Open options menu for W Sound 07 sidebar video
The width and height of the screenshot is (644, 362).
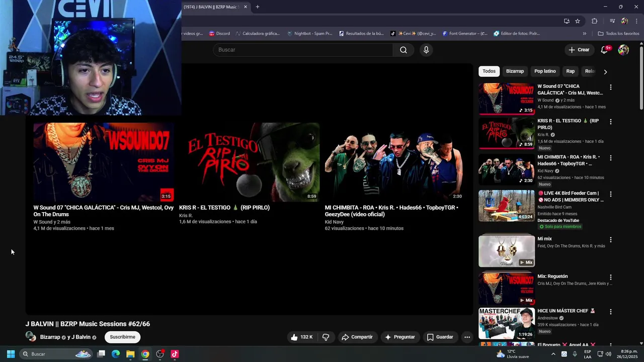(611, 87)
